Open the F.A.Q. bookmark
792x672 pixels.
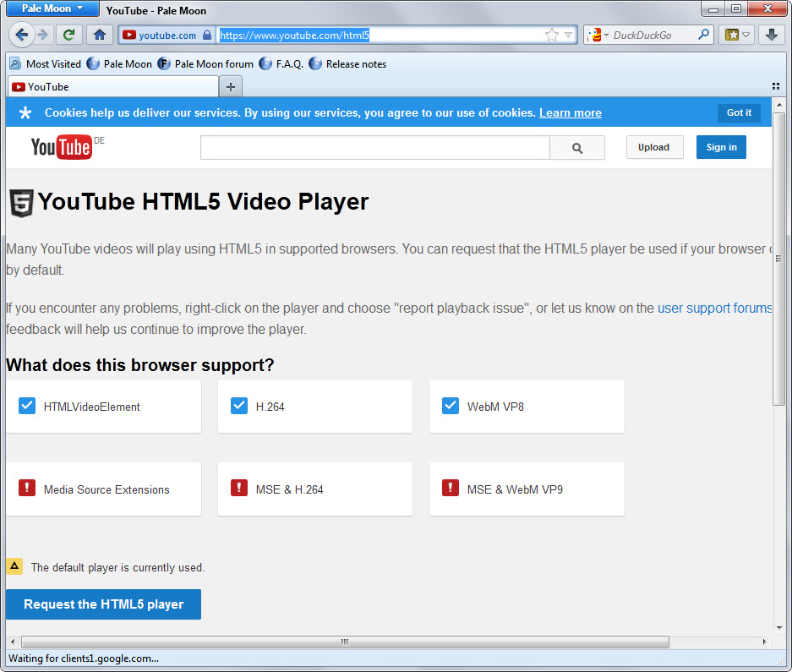coord(281,64)
